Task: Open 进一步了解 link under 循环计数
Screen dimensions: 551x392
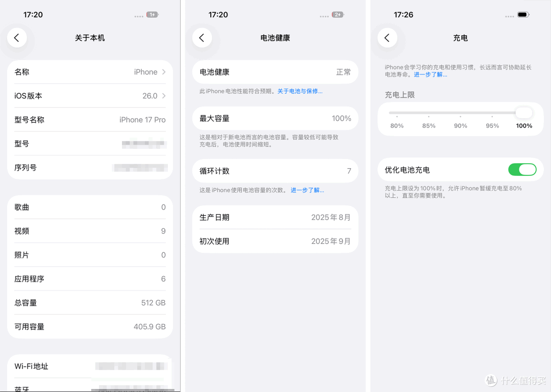Action: coord(307,190)
